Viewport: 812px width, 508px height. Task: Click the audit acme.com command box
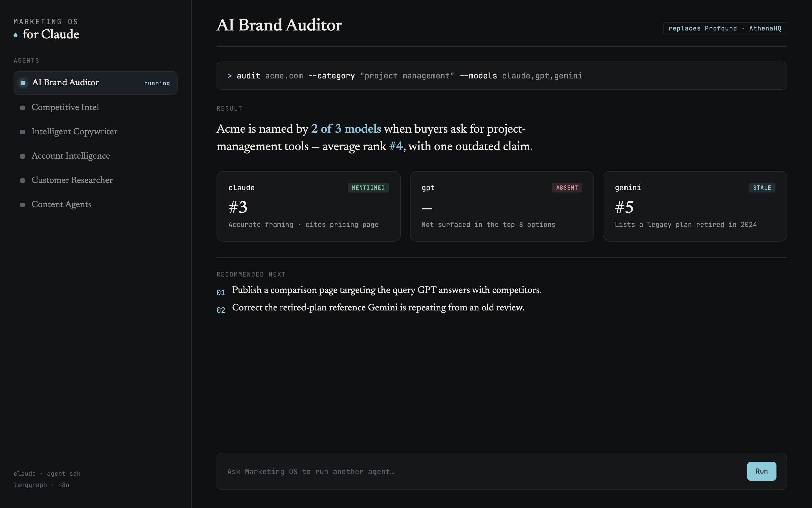502,76
